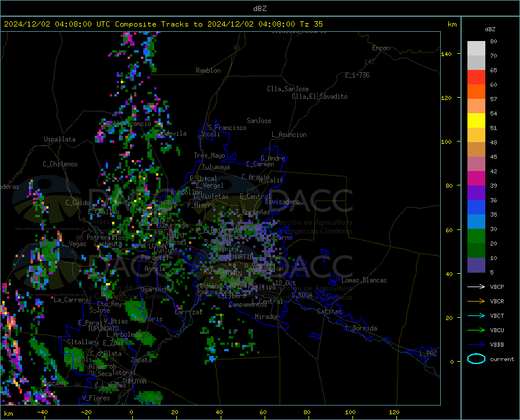Click the TUPUNGATO map label

(x=103, y=329)
